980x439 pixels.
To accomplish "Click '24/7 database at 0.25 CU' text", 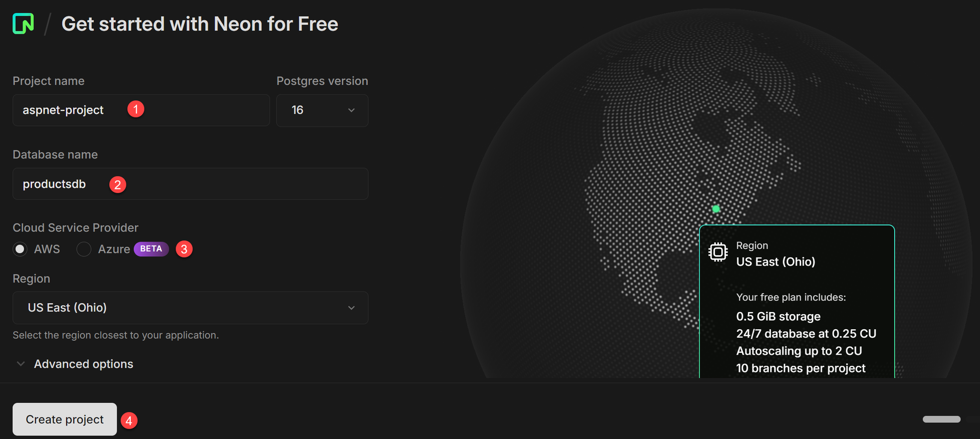I will coord(806,334).
